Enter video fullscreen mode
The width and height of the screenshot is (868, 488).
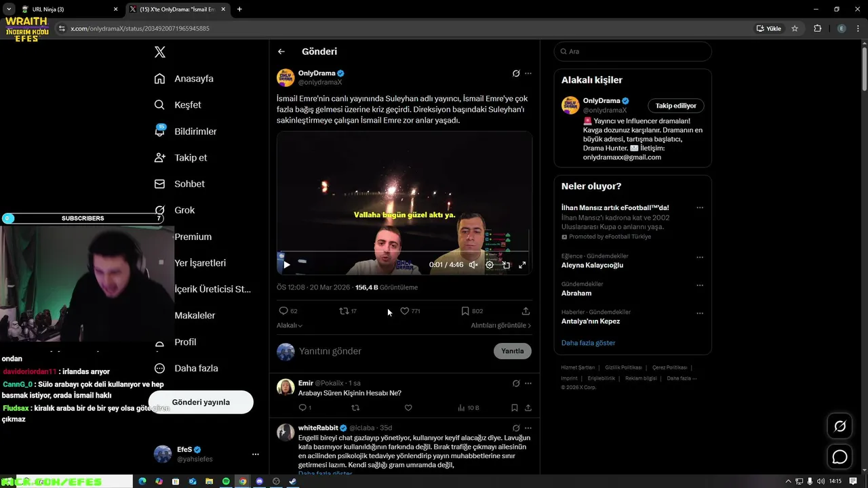click(522, 265)
